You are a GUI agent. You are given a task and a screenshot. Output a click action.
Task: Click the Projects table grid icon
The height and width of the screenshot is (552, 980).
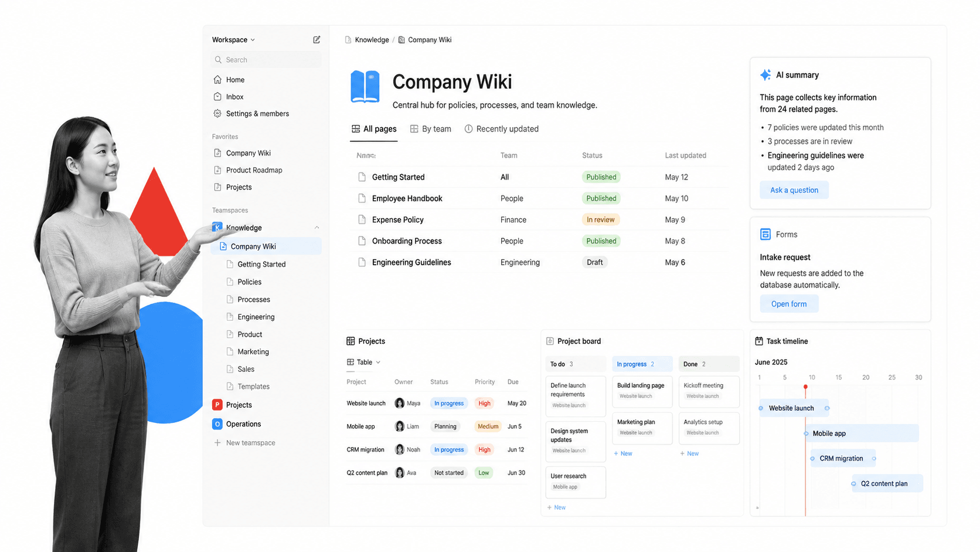tap(351, 341)
